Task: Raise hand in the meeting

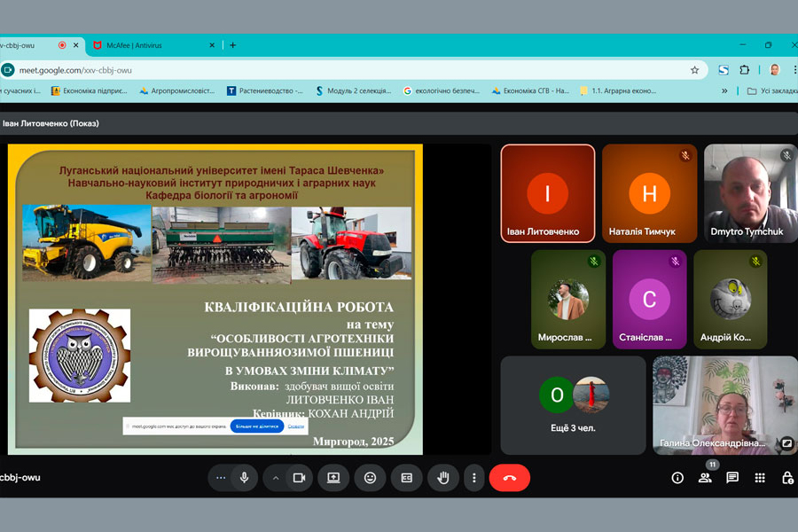Action: pos(443,478)
